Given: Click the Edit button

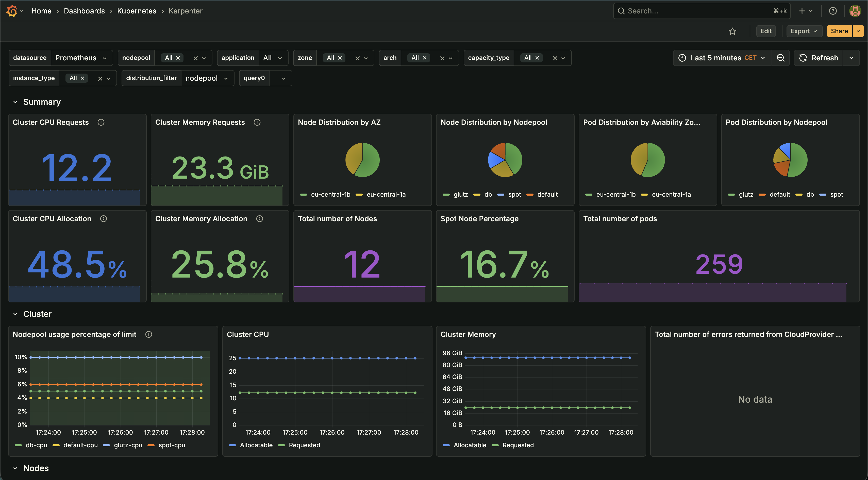Looking at the screenshot, I should [766, 31].
